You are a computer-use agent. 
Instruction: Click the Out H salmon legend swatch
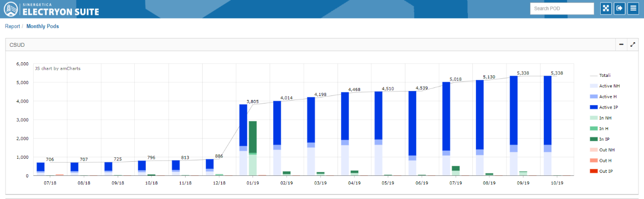click(593, 161)
